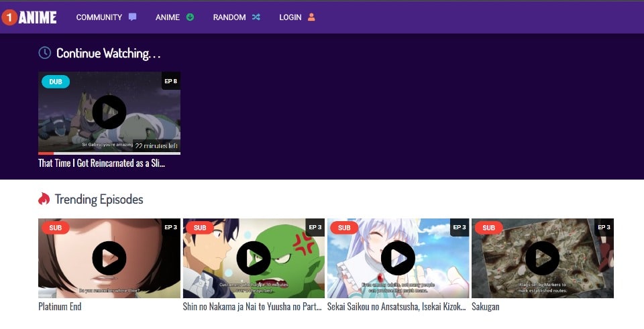644x329 pixels.
Task: Click the EP 3 badge on Shin no Nakama
Action: click(x=315, y=227)
